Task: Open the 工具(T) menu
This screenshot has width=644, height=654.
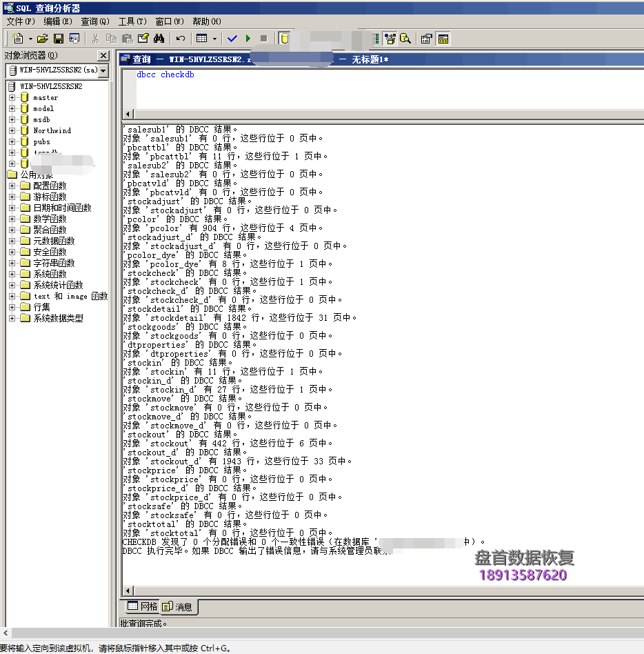Action: tap(132, 21)
